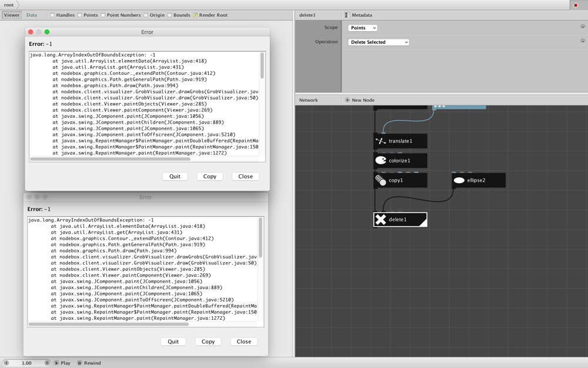Screen dimensions: 588x368
Task: Uncheck the Render Root checkbox
Action: [x=195, y=15]
